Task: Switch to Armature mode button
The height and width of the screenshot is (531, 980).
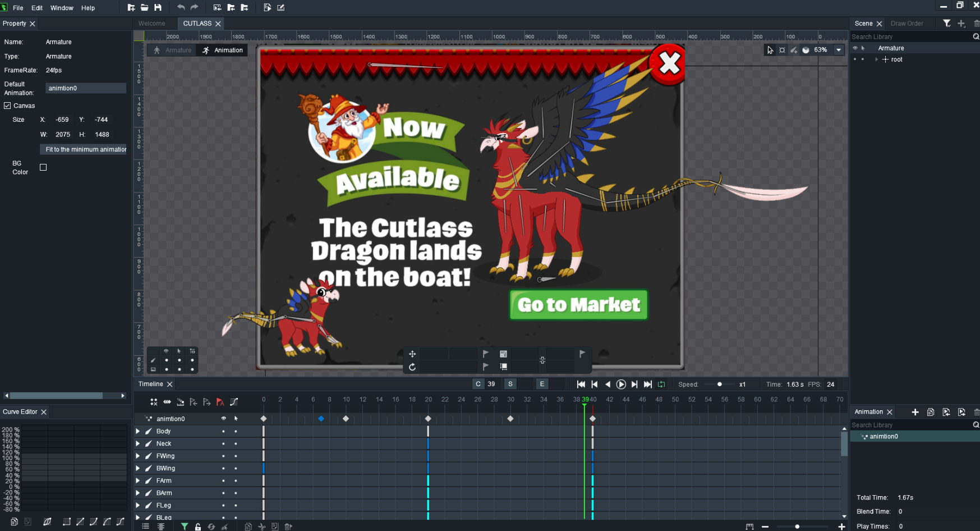Action: [x=172, y=51]
